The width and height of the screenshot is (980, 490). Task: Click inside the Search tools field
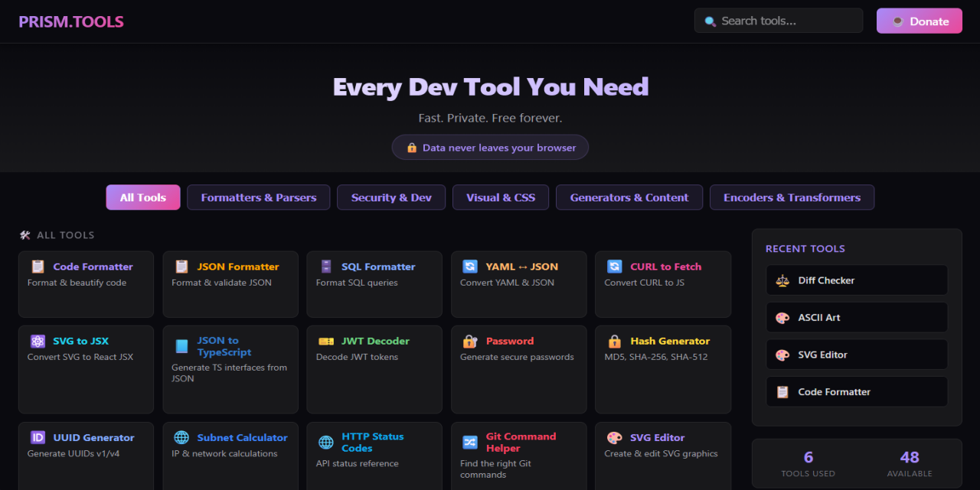[778, 21]
